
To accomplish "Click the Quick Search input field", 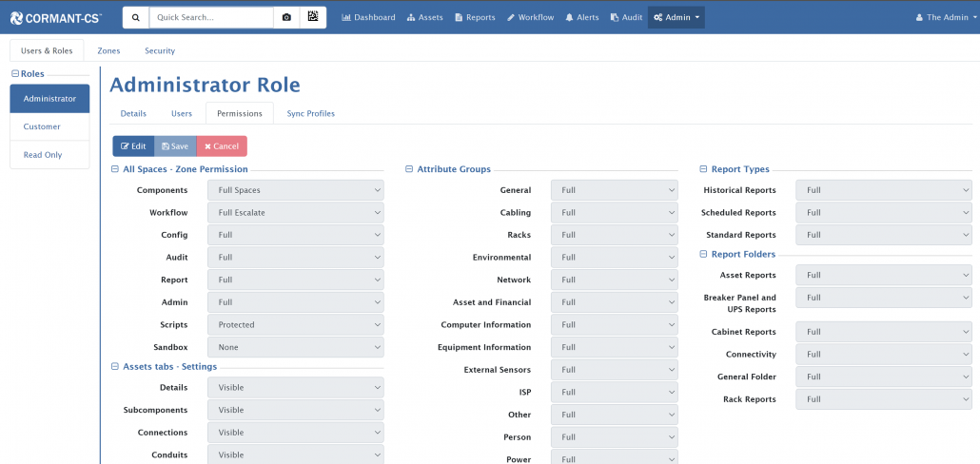I will (211, 17).
